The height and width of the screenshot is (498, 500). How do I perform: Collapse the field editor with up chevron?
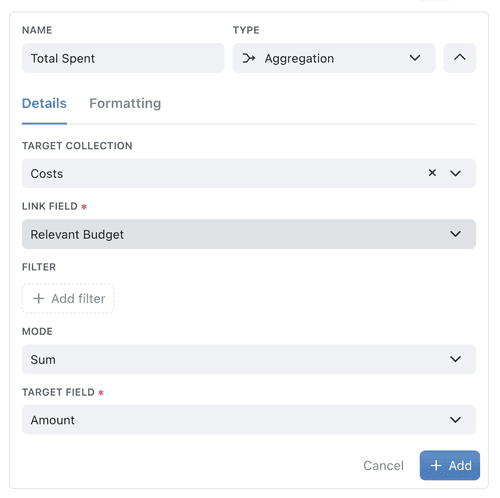point(459,58)
